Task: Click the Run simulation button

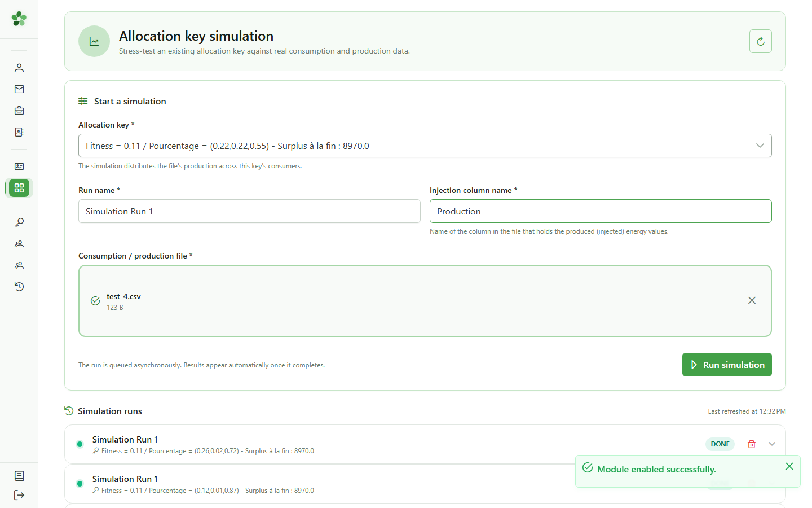Action: 727,365
